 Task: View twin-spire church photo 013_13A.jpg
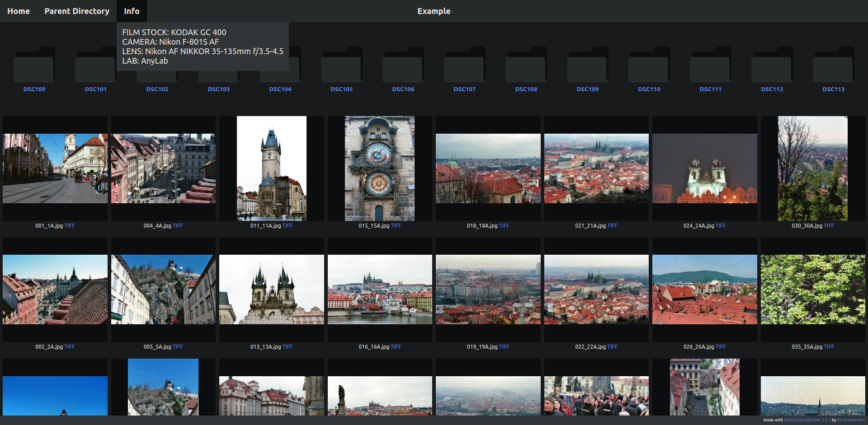point(271,290)
